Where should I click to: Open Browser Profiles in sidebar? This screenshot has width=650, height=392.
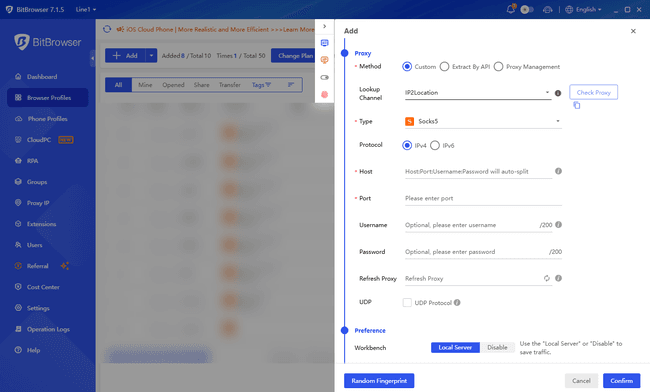point(48,98)
